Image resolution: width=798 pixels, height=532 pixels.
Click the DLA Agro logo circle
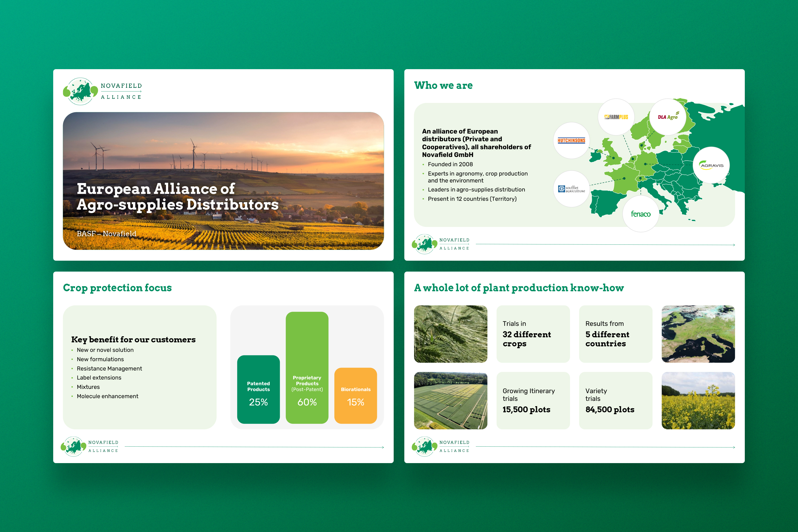667,117
